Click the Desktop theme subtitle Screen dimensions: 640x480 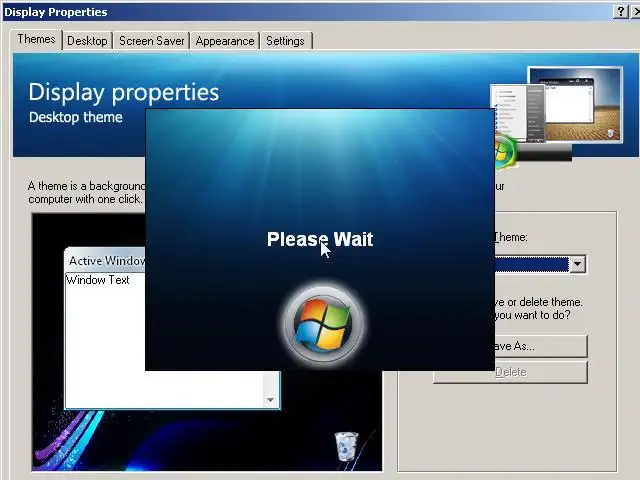pos(76,117)
